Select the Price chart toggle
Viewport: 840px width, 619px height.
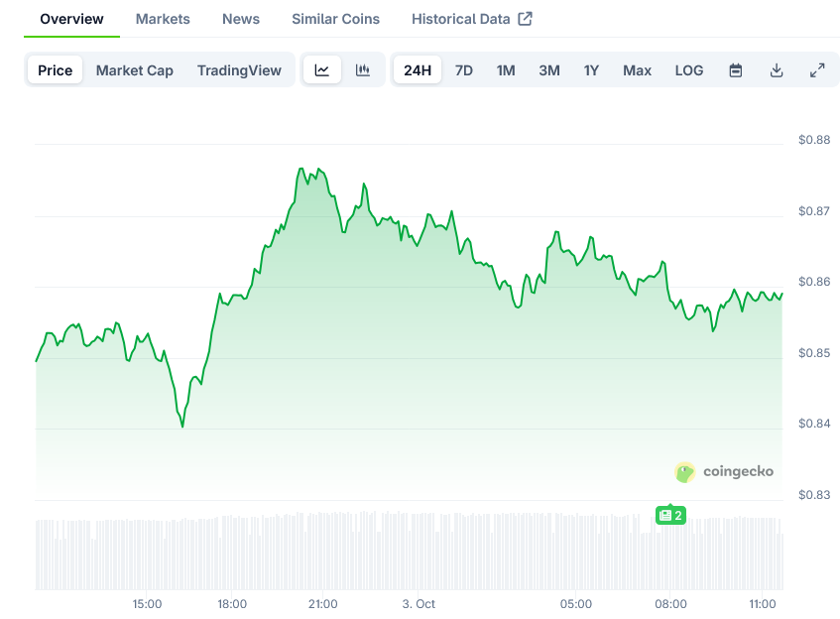(x=56, y=70)
